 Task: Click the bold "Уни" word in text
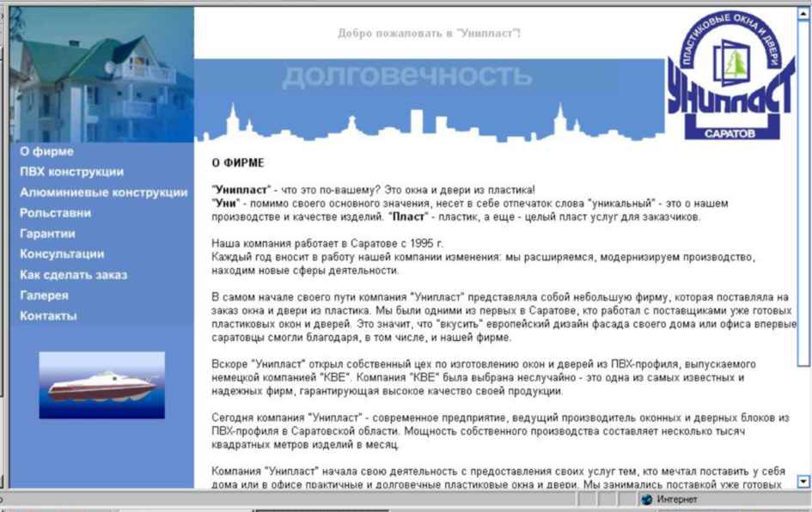click(x=226, y=204)
